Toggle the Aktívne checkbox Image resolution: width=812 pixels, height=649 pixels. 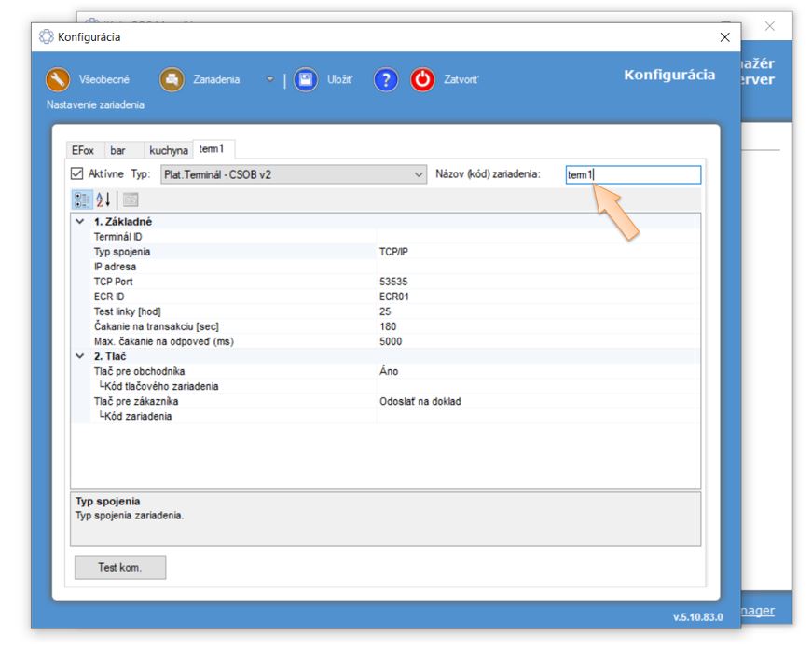coord(77,174)
